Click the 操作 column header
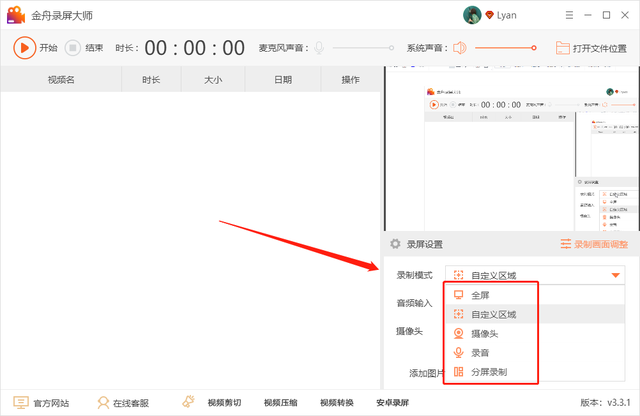 (x=351, y=80)
